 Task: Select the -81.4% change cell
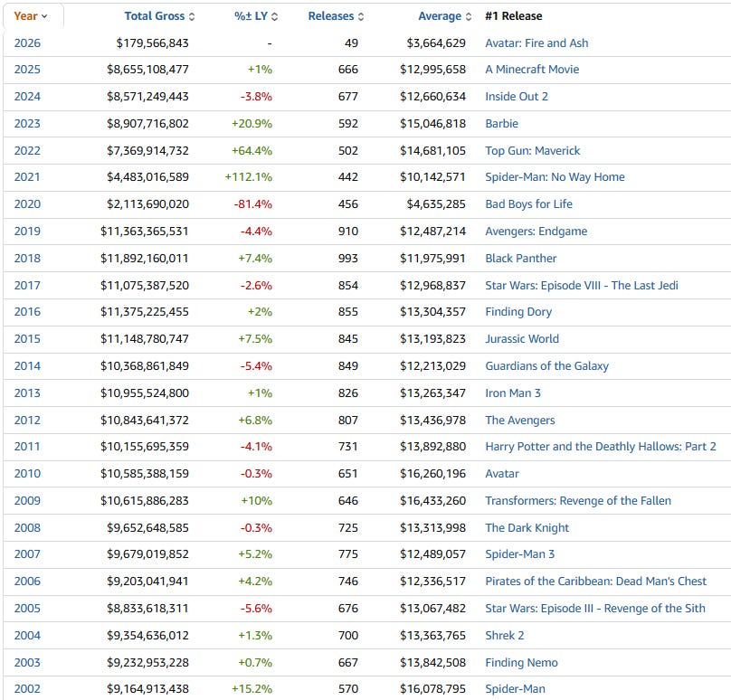point(252,204)
